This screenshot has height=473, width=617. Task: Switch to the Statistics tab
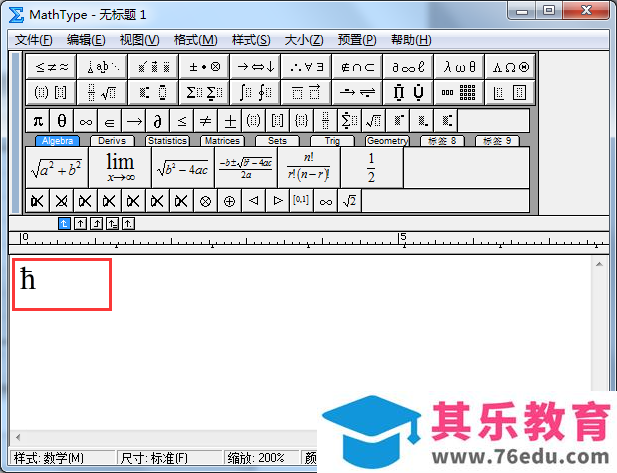pyautogui.click(x=167, y=141)
